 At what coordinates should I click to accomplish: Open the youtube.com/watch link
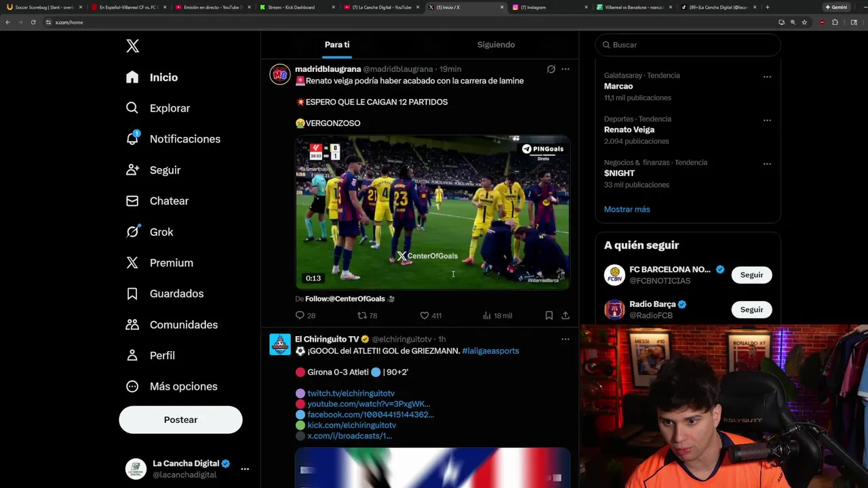(x=369, y=404)
